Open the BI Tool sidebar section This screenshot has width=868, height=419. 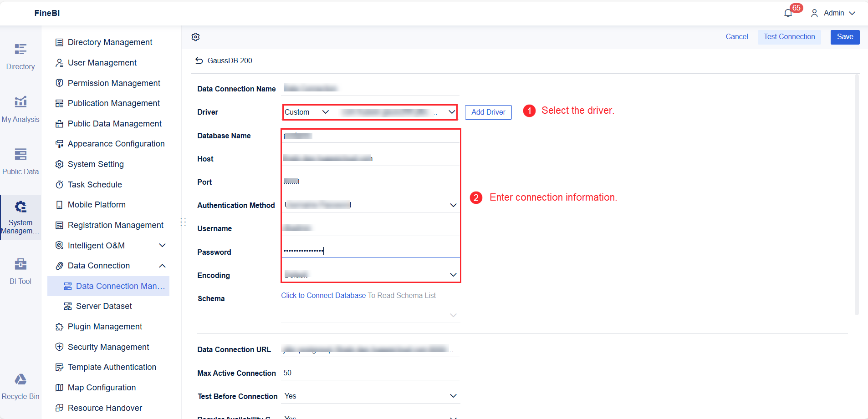click(20, 270)
